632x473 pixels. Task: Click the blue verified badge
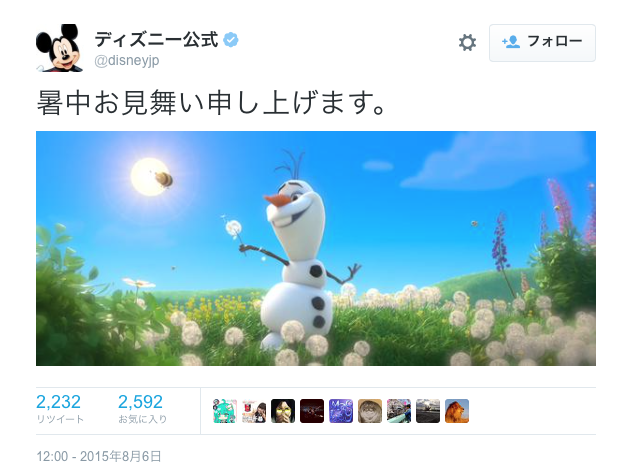[x=231, y=40]
